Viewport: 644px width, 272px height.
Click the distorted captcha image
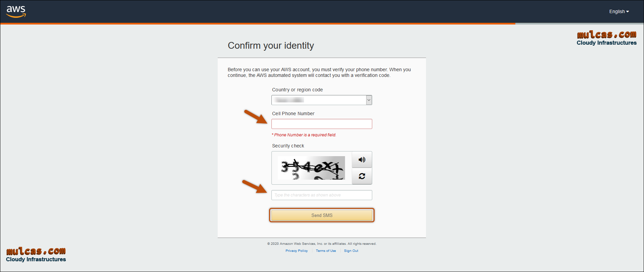(x=311, y=168)
